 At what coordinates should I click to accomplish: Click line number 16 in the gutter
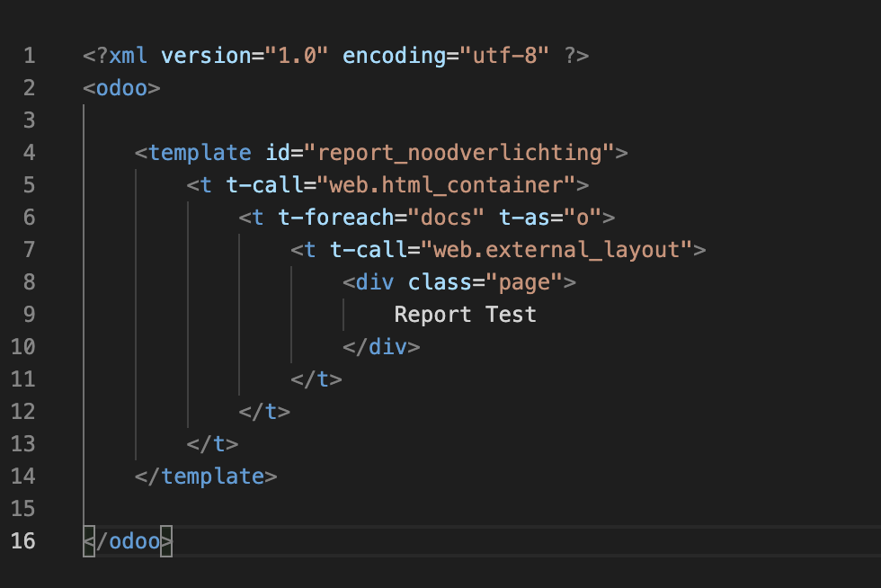pos(23,540)
